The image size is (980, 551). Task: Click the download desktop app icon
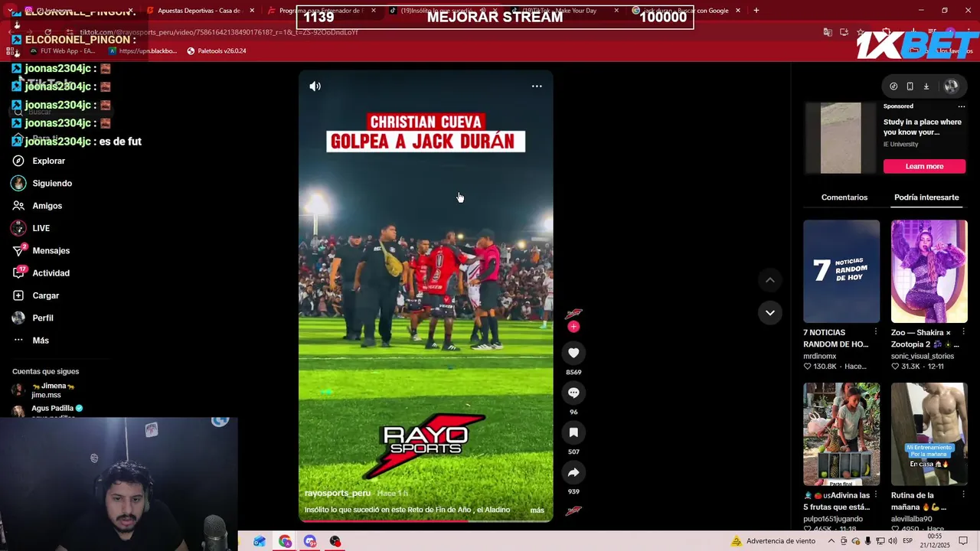(x=926, y=86)
